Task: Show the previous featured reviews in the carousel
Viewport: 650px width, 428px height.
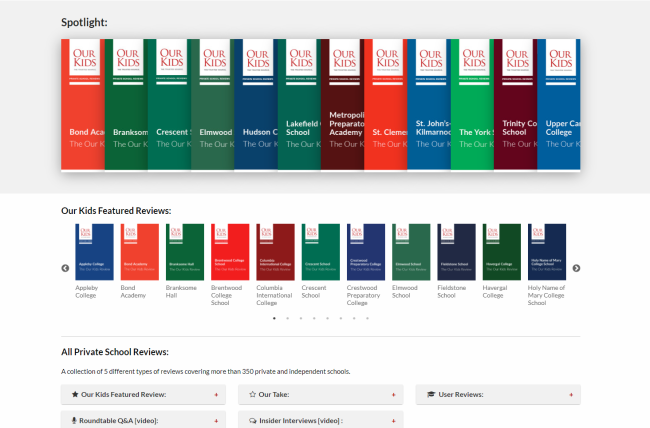Action: [x=65, y=268]
